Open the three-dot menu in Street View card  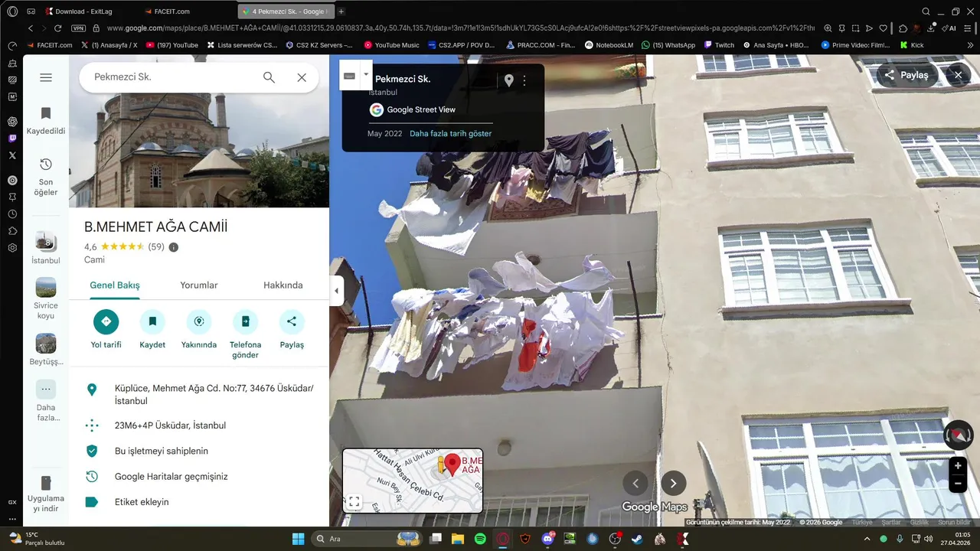[524, 80]
